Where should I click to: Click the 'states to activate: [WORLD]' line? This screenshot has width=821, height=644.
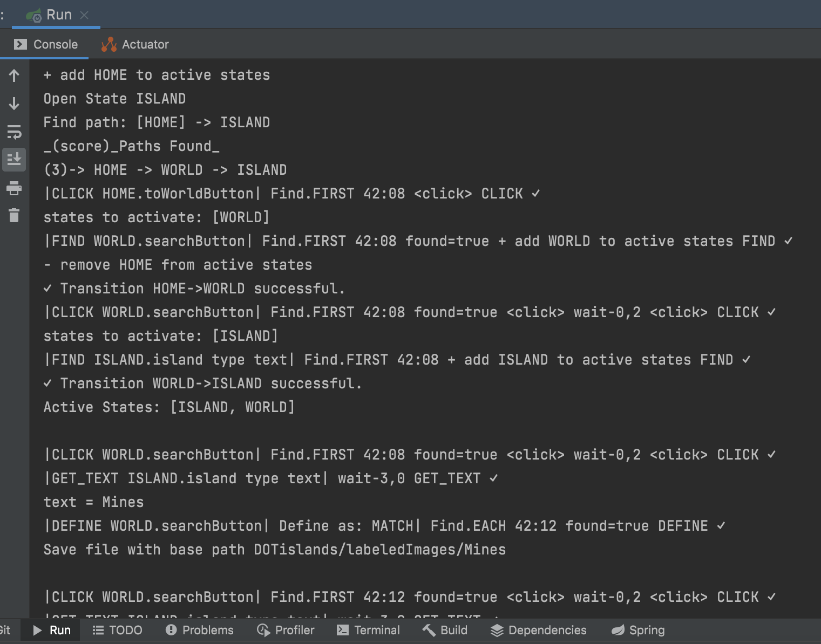[157, 217]
